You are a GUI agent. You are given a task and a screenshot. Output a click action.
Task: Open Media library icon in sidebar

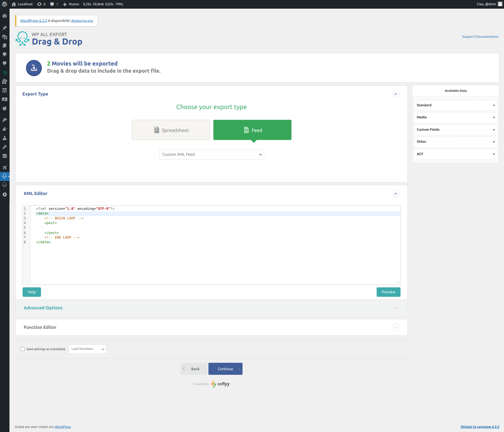(5, 37)
